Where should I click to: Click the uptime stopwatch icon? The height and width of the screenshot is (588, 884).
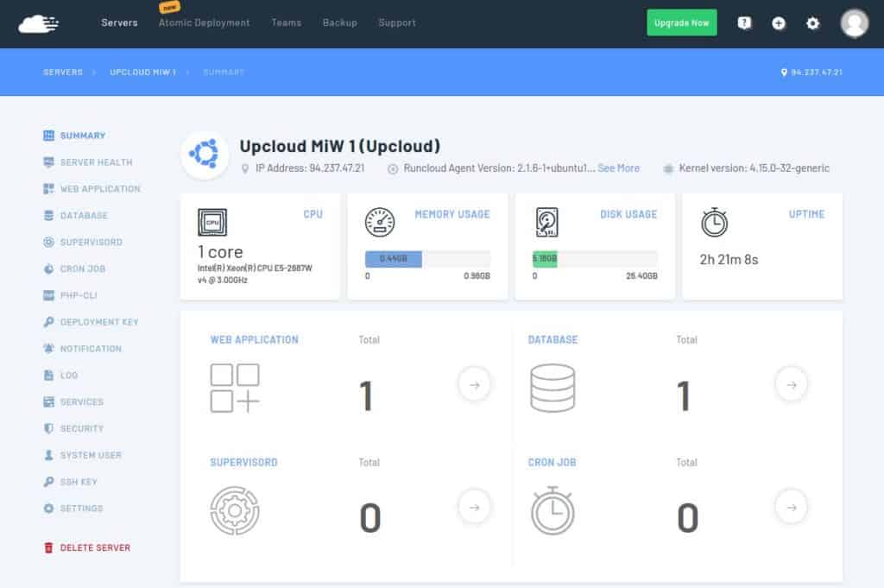point(714,222)
